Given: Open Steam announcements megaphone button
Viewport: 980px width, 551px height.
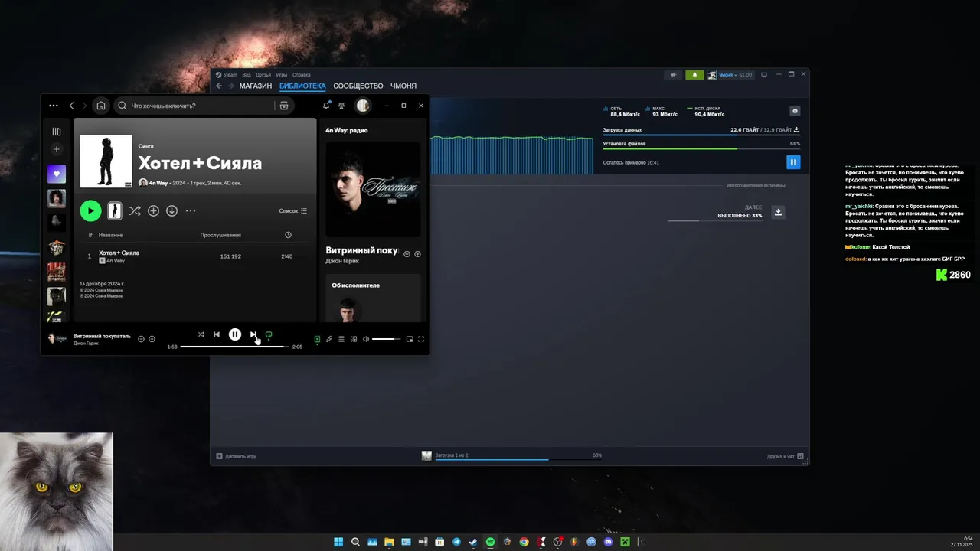Looking at the screenshot, I should pos(674,75).
